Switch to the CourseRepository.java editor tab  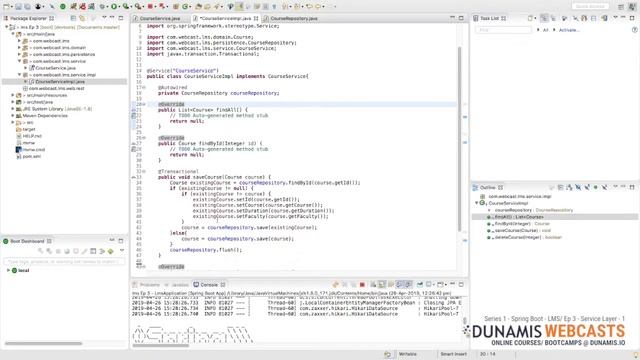pyautogui.click(x=293, y=18)
